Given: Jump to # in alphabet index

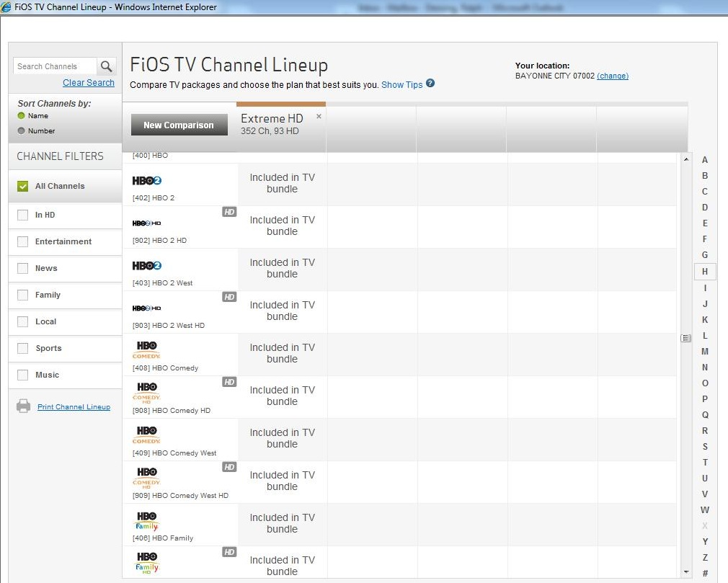Looking at the screenshot, I should pyautogui.click(x=705, y=573).
